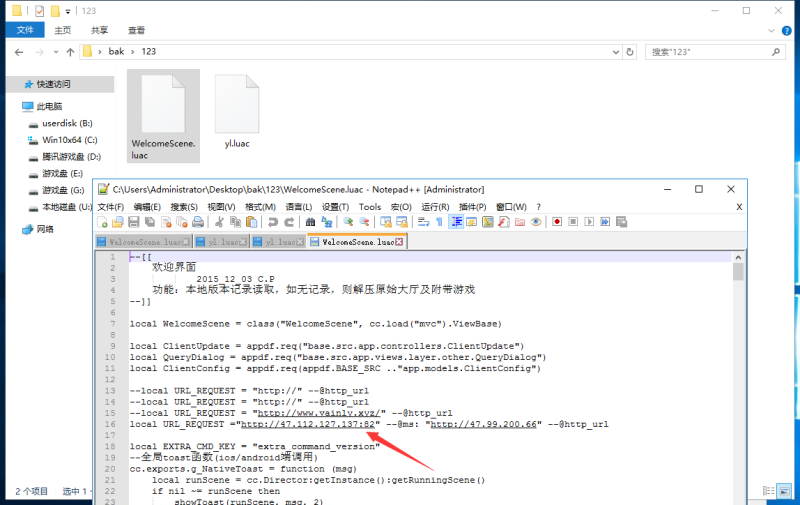Start macro recording with the red record icon
The height and width of the screenshot is (505, 800).
pos(556,222)
